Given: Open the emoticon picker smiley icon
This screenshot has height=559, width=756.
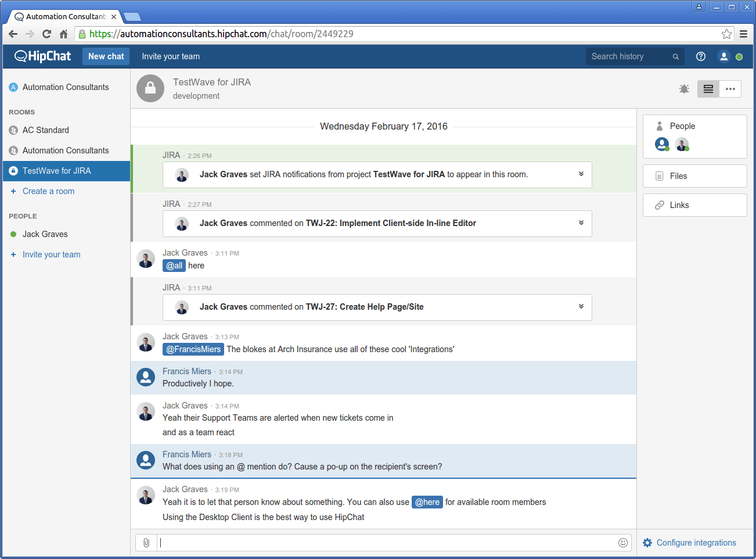Looking at the screenshot, I should pyautogui.click(x=623, y=543).
